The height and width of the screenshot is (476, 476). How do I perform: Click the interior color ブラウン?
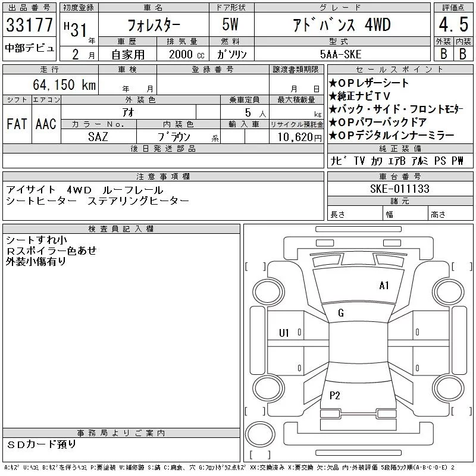click(x=174, y=137)
